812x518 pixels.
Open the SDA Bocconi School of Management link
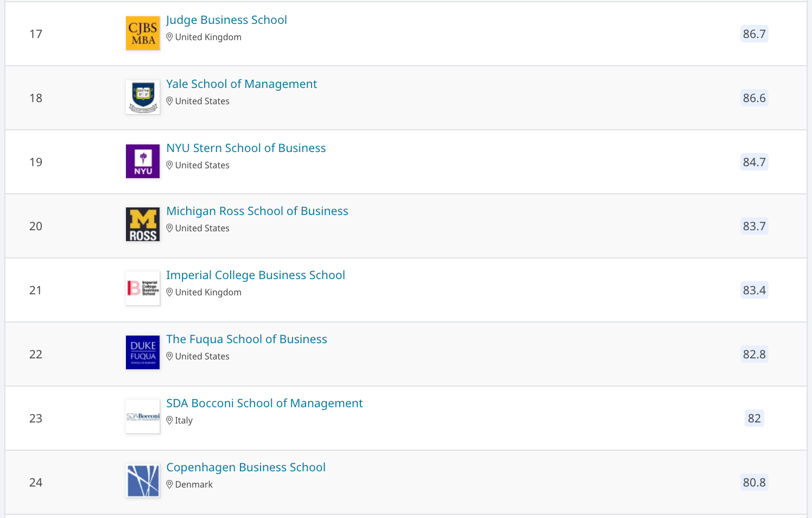tap(264, 403)
